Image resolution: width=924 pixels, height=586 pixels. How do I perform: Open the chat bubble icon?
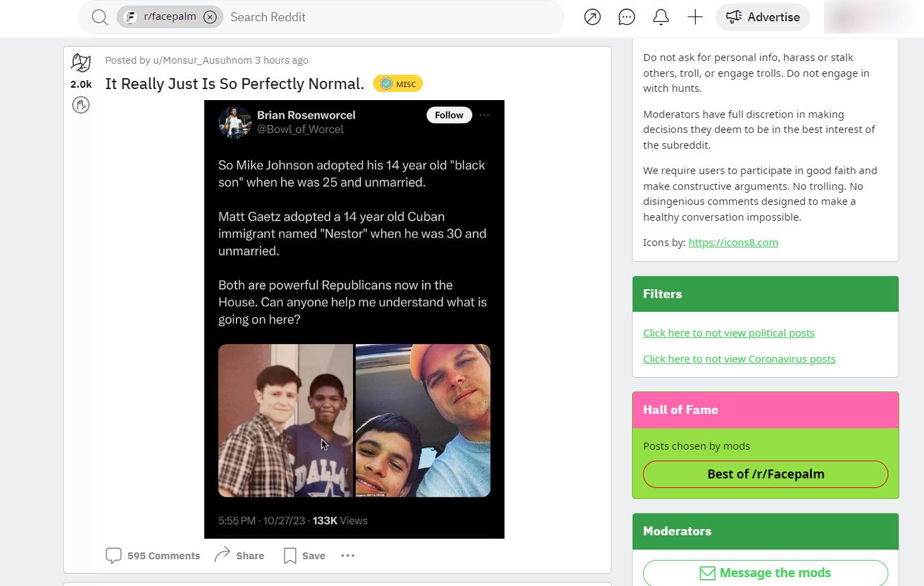click(627, 17)
